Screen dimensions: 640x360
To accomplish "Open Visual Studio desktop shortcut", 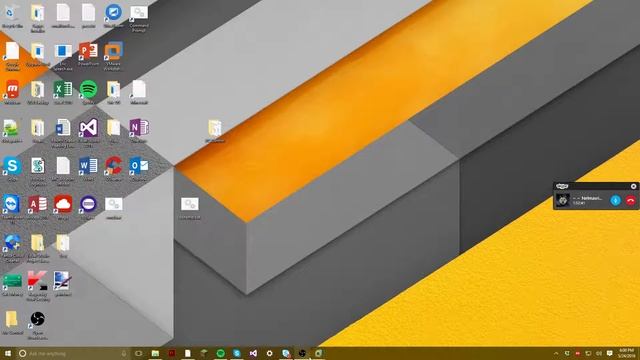I will 88,132.
